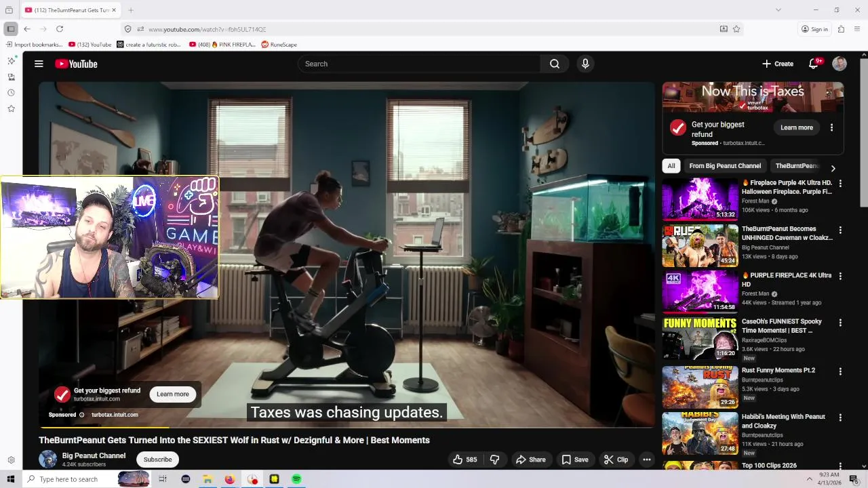Open the (132) YouTube bookmark
This screenshot has height=488, width=868.
90,45
